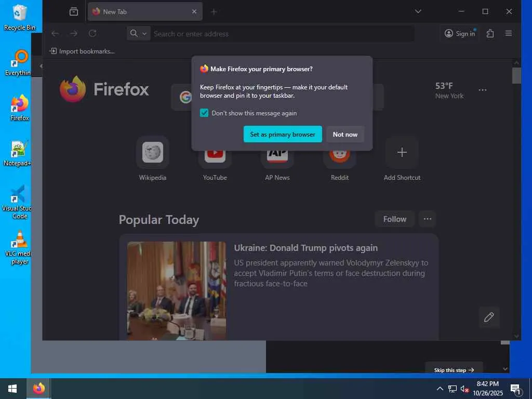
Task: Select the Notepad++ desktop shortcut
Action: pyautogui.click(x=18, y=153)
